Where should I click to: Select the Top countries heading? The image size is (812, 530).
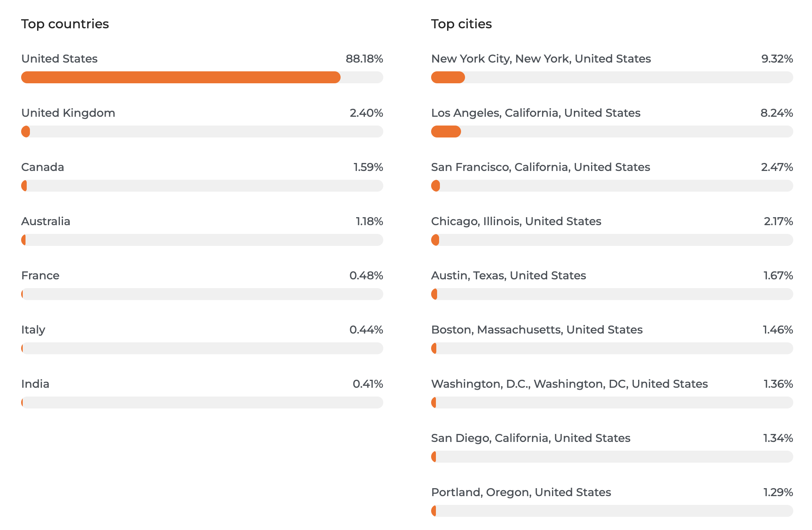pos(65,24)
